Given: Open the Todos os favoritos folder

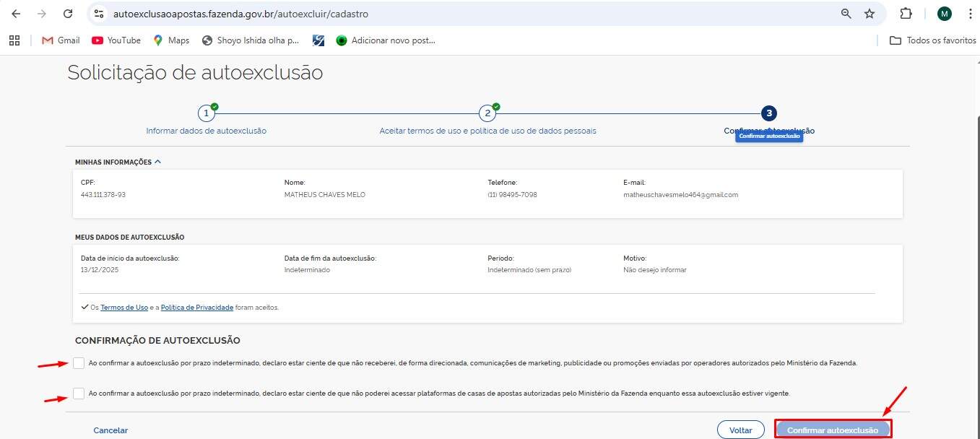Looking at the screenshot, I should tap(932, 40).
